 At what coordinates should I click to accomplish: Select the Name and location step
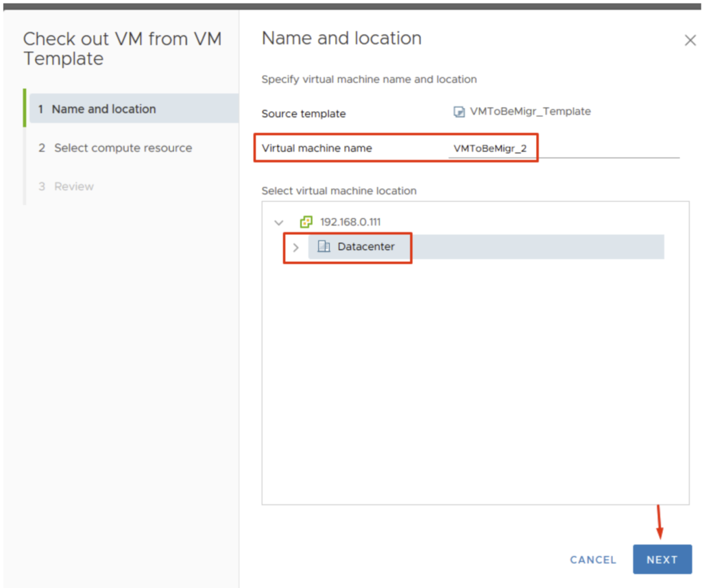tap(134, 109)
